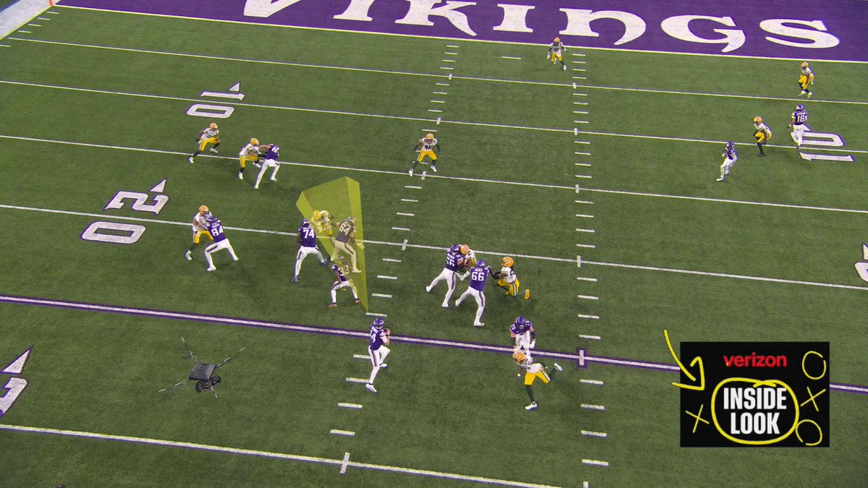Click the VIKINGS end zone lettering
This screenshot has height=488, width=868.
[540, 23]
